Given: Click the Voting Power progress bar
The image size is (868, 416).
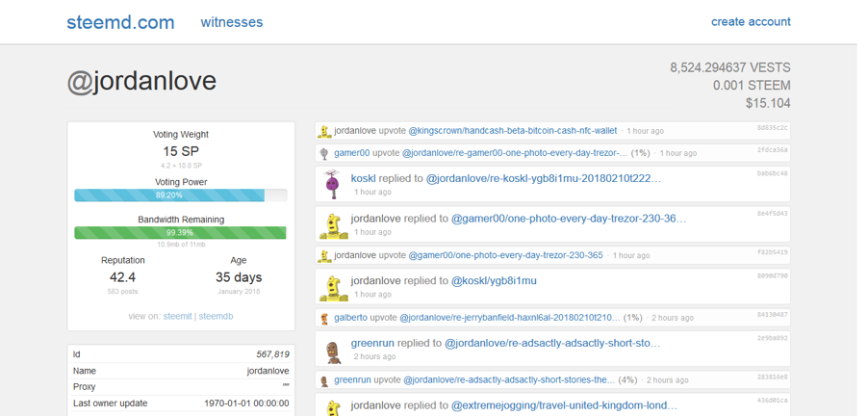Looking at the screenshot, I should tap(181, 195).
